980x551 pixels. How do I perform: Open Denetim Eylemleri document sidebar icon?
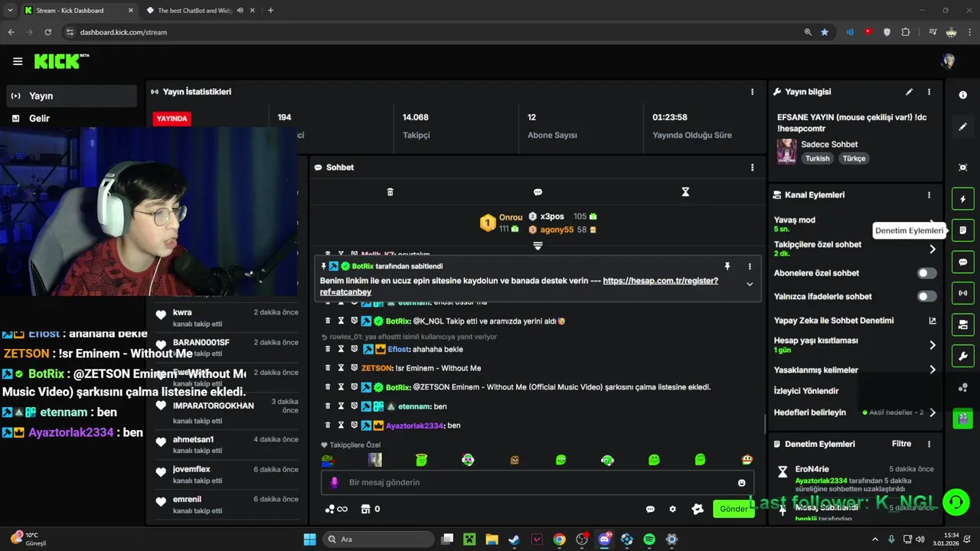pos(962,230)
